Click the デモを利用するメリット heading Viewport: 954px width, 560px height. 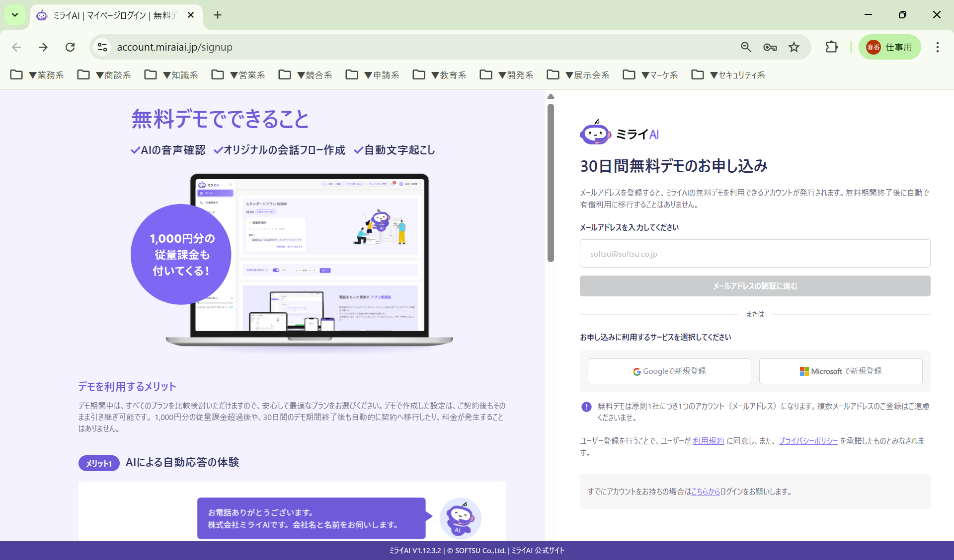pyautogui.click(x=127, y=387)
